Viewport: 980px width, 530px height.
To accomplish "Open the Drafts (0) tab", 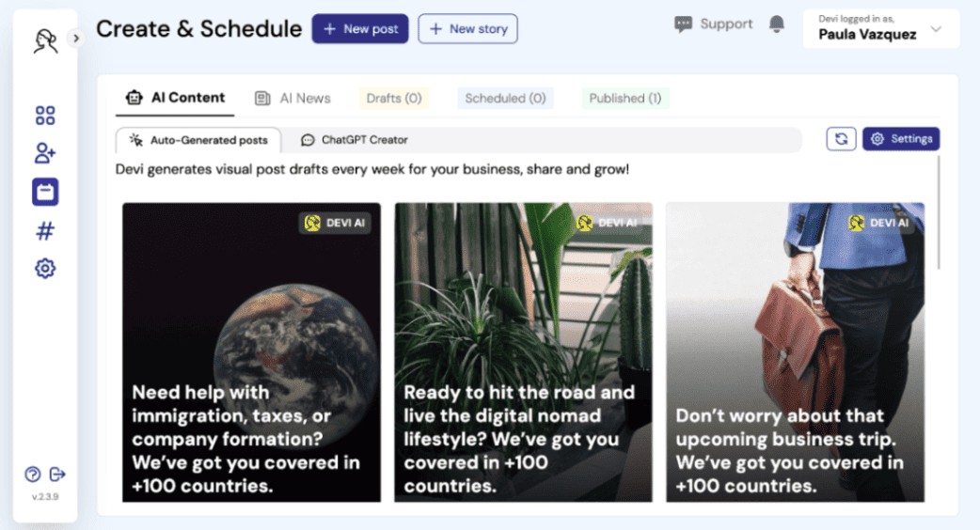I will coord(394,98).
